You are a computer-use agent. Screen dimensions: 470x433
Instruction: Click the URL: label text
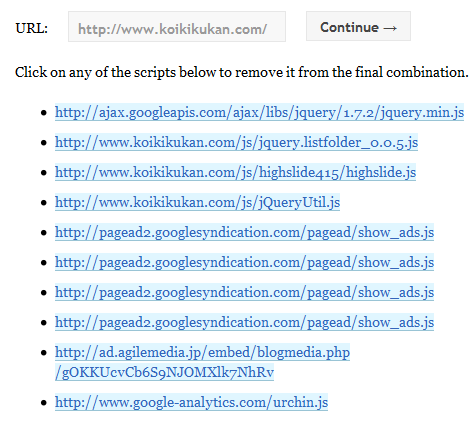tap(32, 28)
